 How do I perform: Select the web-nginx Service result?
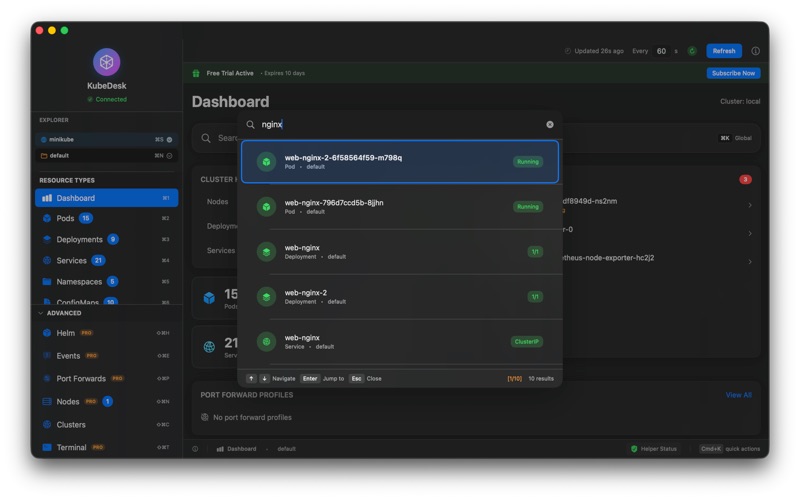tap(400, 341)
